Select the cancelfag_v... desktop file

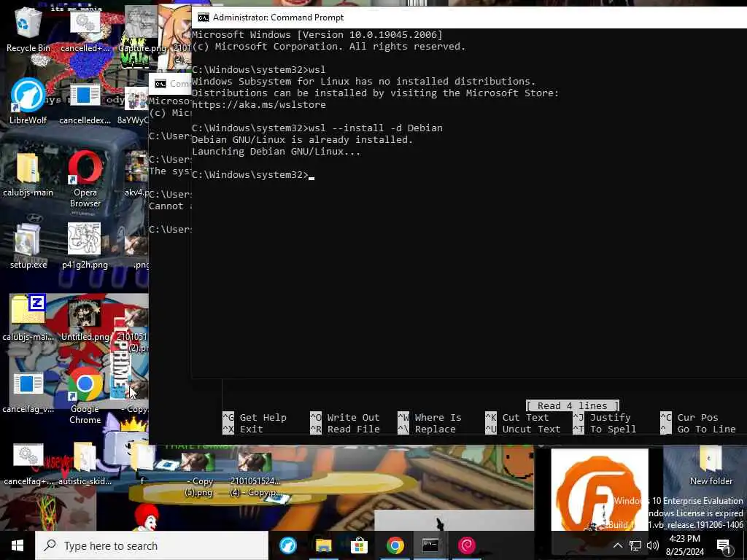click(28, 392)
